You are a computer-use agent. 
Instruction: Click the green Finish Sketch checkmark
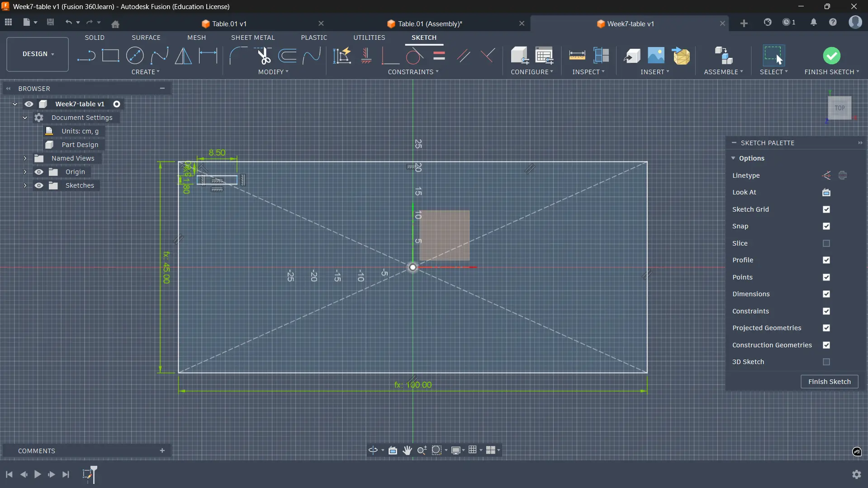(x=831, y=56)
